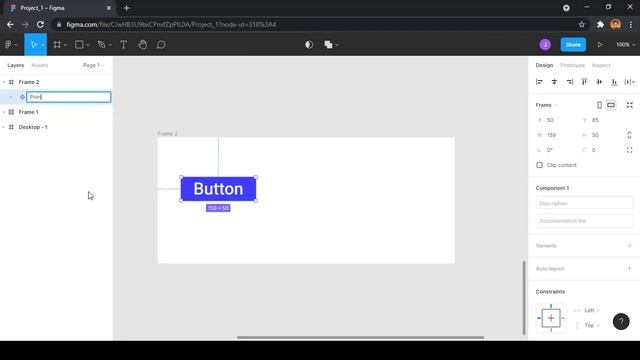Click the resize to fit icon
Viewport: 640px width, 360px height.
click(629, 105)
